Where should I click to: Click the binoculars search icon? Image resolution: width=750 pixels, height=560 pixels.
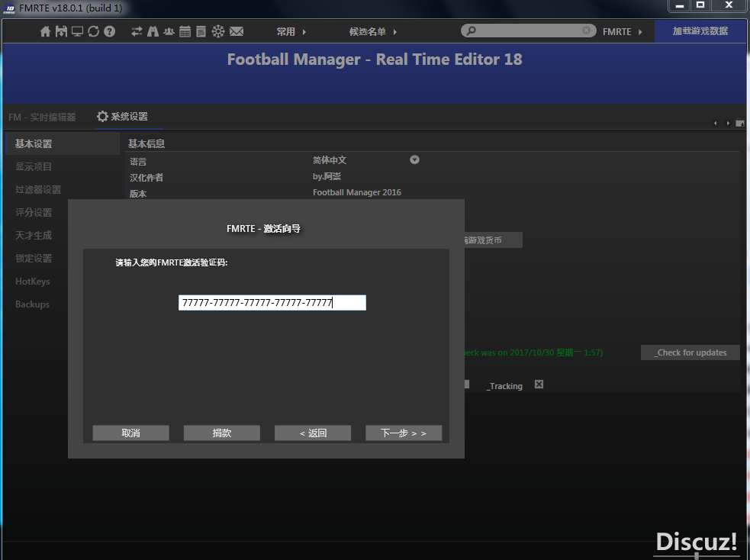[x=153, y=31]
